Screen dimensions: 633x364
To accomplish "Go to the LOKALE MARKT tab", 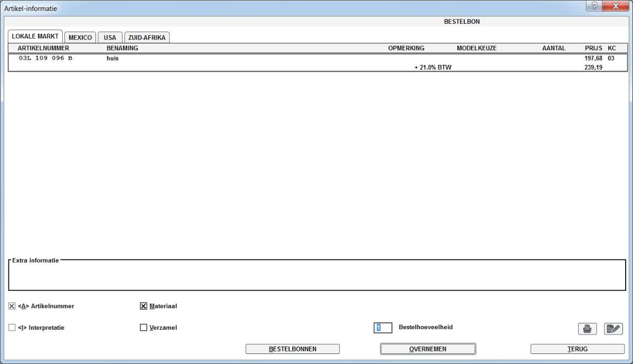I will point(35,36).
